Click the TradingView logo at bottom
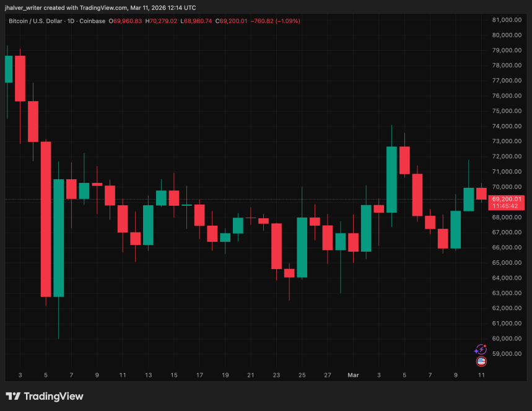The width and height of the screenshot is (532, 411). pyautogui.click(x=45, y=396)
